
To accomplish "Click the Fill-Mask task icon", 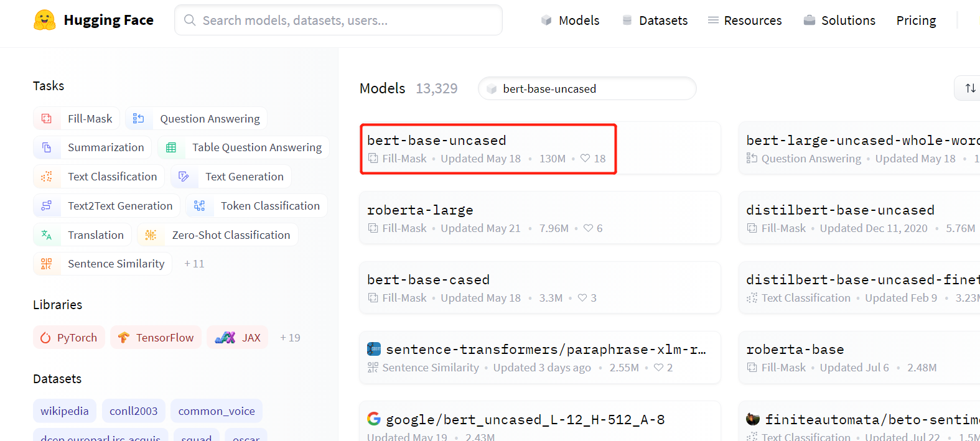I will 47,118.
